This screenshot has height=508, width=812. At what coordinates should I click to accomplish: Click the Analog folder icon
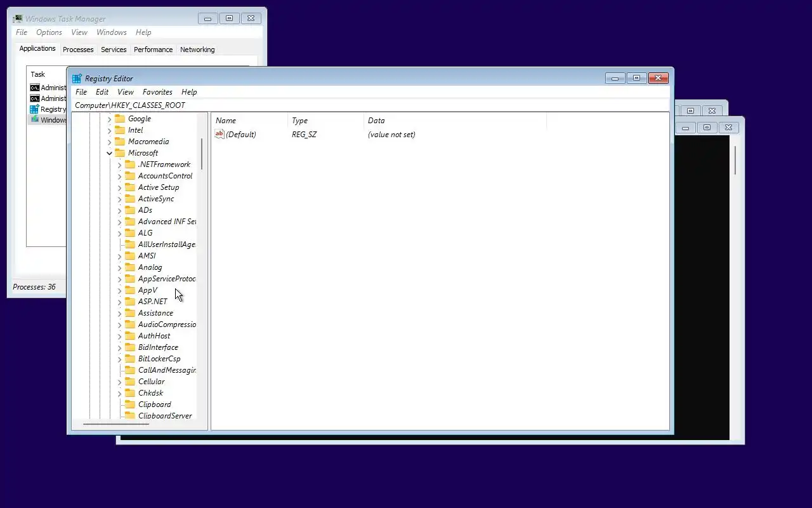(x=130, y=267)
